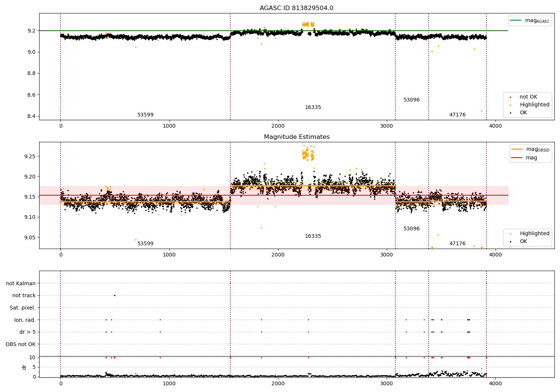Click the "not Kalman" axis label

[x=21, y=284]
